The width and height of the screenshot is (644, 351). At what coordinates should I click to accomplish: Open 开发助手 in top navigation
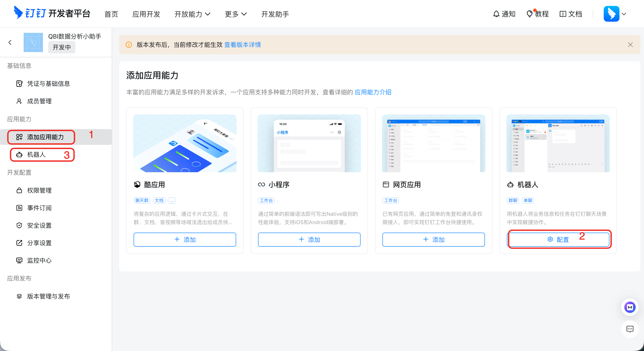tap(275, 14)
